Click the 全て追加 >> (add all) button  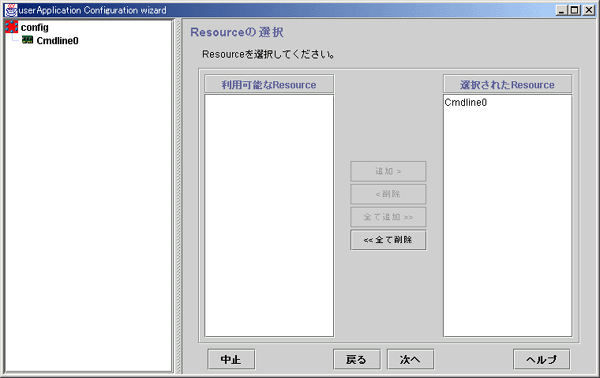pyautogui.click(x=388, y=217)
